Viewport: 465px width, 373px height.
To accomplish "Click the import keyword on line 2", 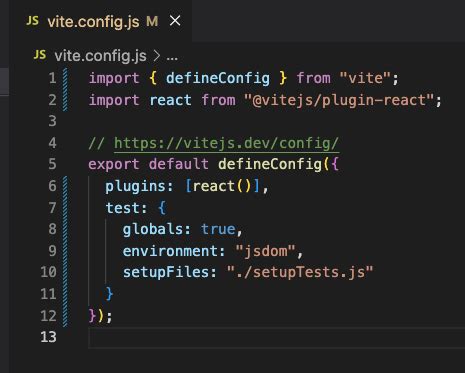I will pos(114,101).
